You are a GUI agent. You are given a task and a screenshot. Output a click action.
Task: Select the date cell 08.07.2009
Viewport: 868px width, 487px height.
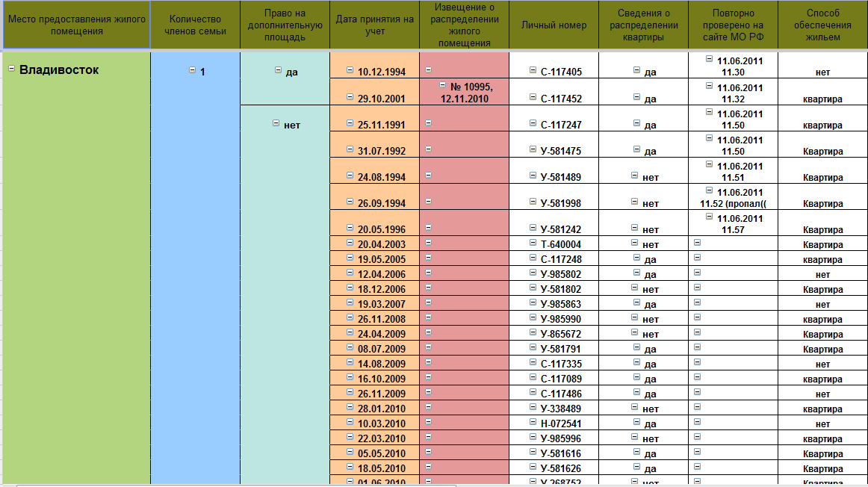coord(381,349)
